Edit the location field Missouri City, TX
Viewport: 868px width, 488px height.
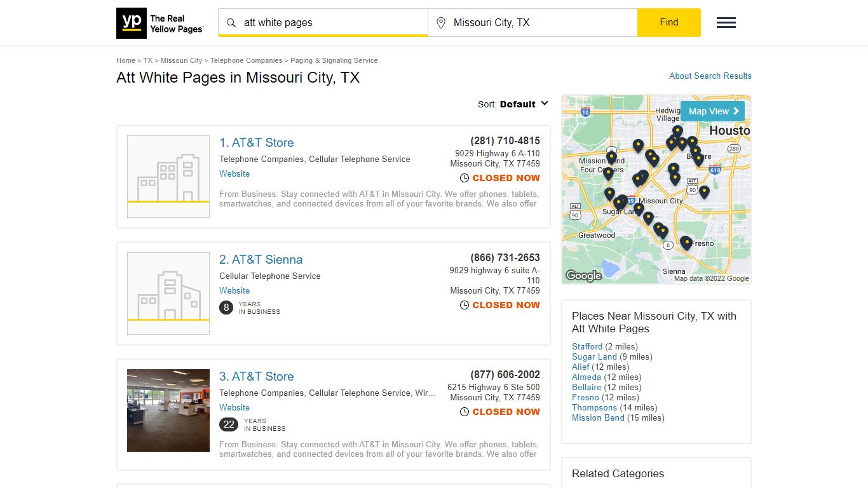tap(532, 23)
